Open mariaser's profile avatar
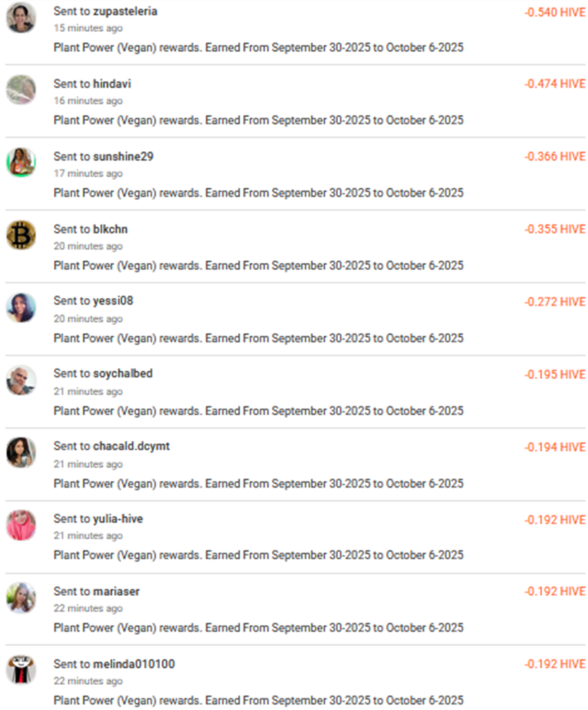The image size is (588, 710). click(21, 597)
